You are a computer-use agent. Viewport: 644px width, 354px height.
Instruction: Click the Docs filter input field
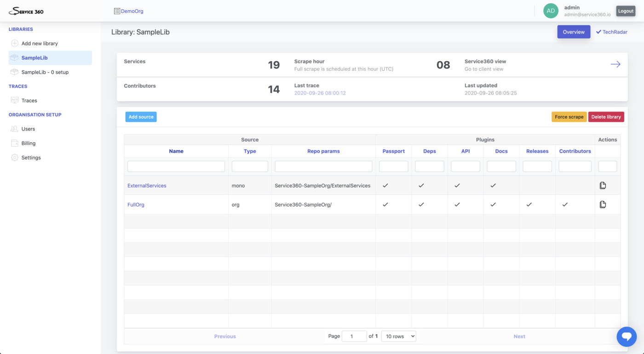pos(501,166)
